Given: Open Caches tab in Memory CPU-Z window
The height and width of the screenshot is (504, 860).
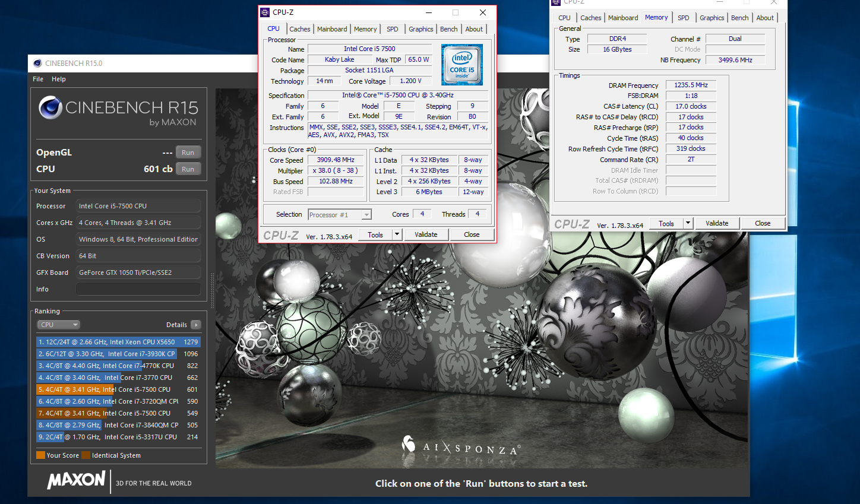Looking at the screenshot, I should click(x=591, y=18).
